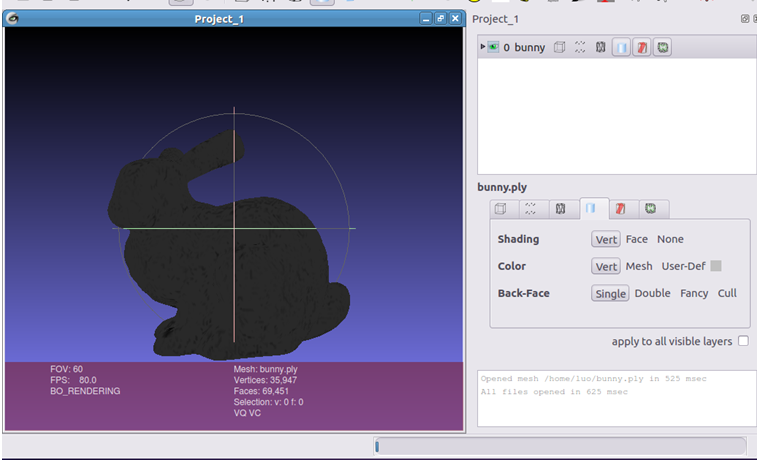Click the 'Selection: v: 0 f: 0' text
757x460 pixels.
(x=268, y=402)
